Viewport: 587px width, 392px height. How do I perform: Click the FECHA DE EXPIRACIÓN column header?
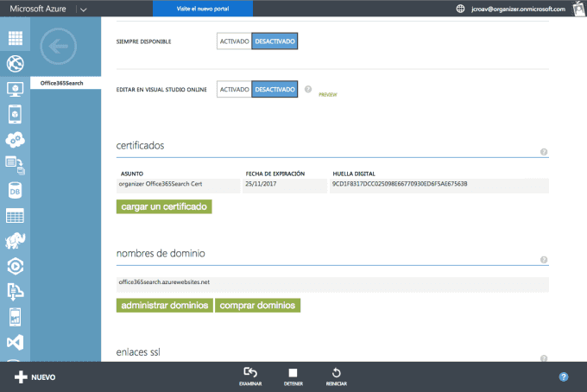(x=275, y=174)
